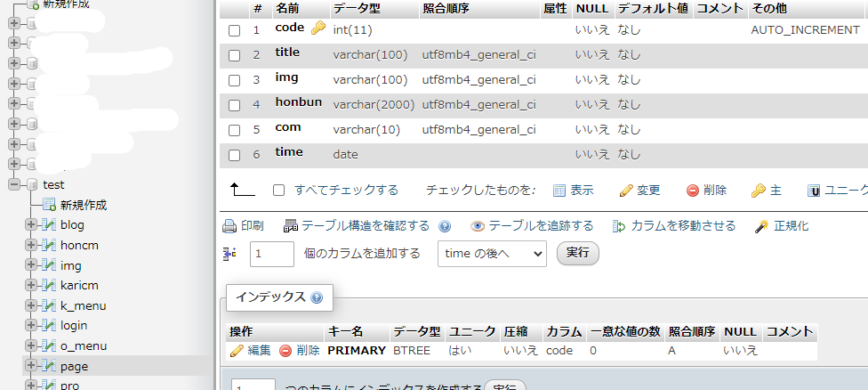
Task: Click the key icon labeled 主
Action: tap(759, 191)
